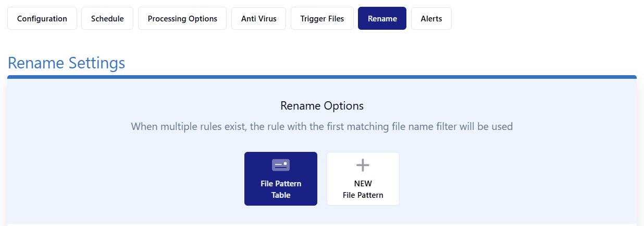Image resolution: width=644 pixels, height=226 pixels.
Task: Click the blue bar under Rename Settings
Action: click(322, 77)
